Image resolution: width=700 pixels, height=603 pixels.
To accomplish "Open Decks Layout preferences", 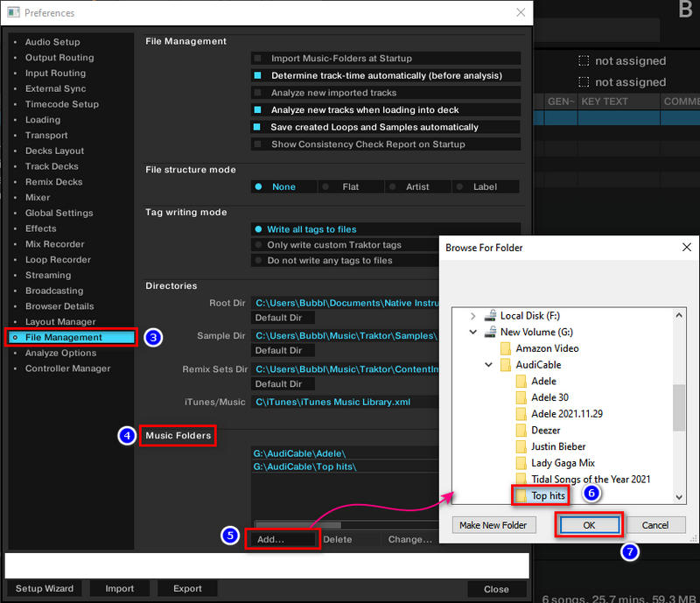I will (54, 151).
